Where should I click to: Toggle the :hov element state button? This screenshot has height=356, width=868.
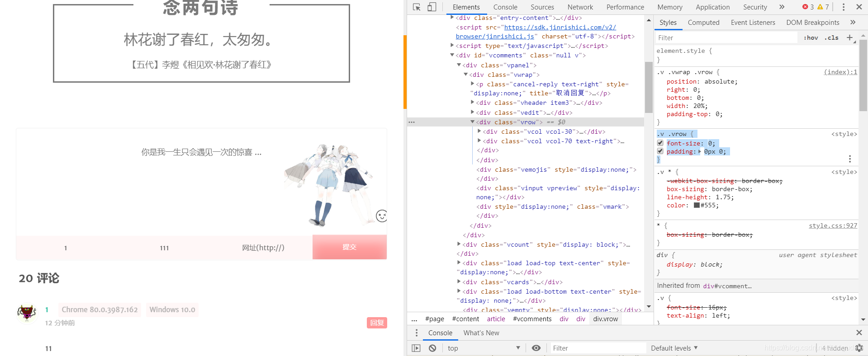[x=811, y=37]
